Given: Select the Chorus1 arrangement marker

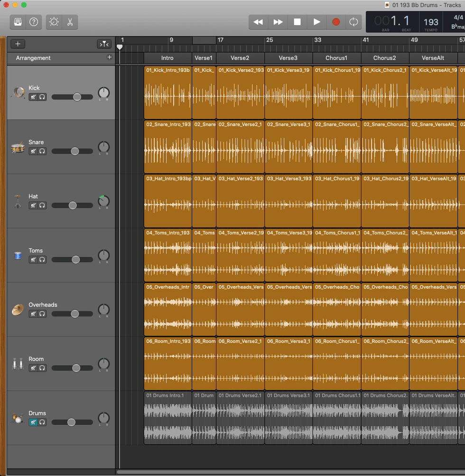Looking at the screenshot, I should pyautogui.click(x=336, y=58).
